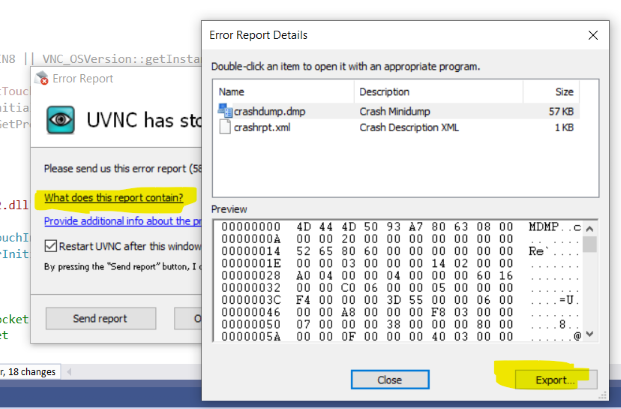621x409 pixels.
Task: Click the crashdump.dmp file icon
Action: coord(225,111)
